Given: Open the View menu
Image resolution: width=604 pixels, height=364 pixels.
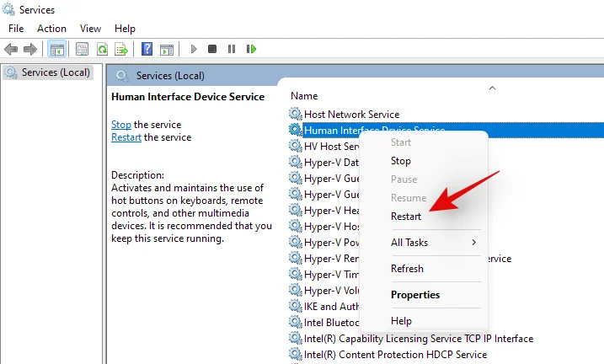Looking at the screenshot, I should [x=90, y=29].
